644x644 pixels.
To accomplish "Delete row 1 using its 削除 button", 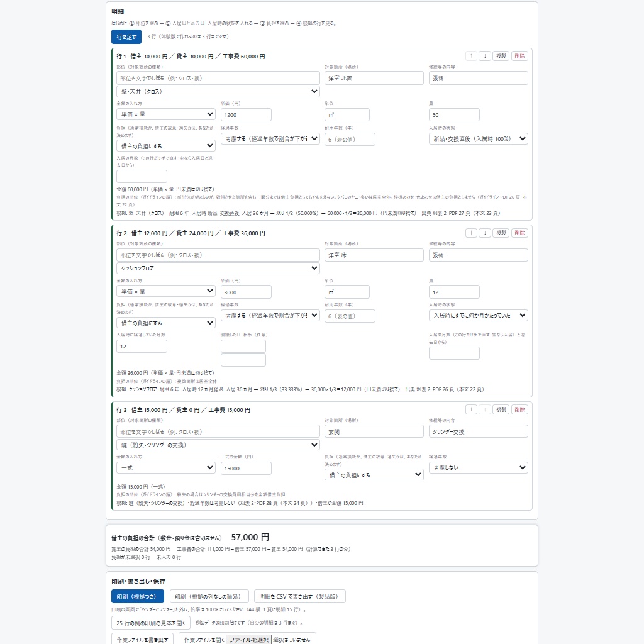I will (519, 56).
